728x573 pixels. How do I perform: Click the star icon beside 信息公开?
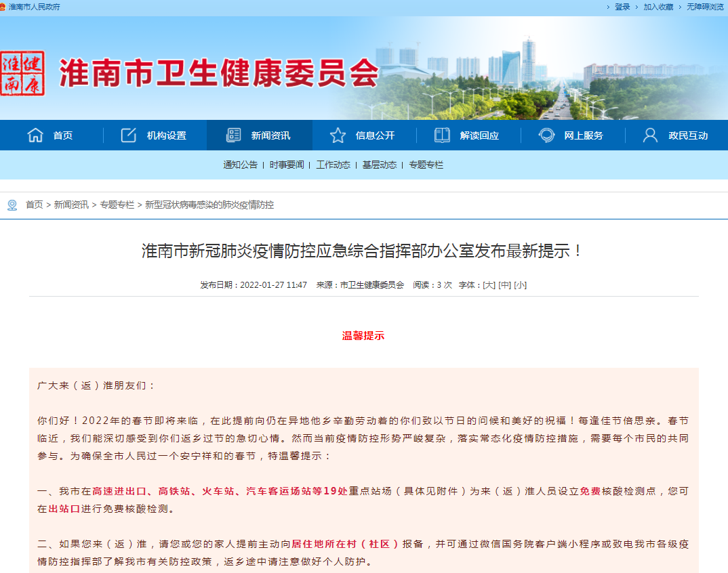338,135
